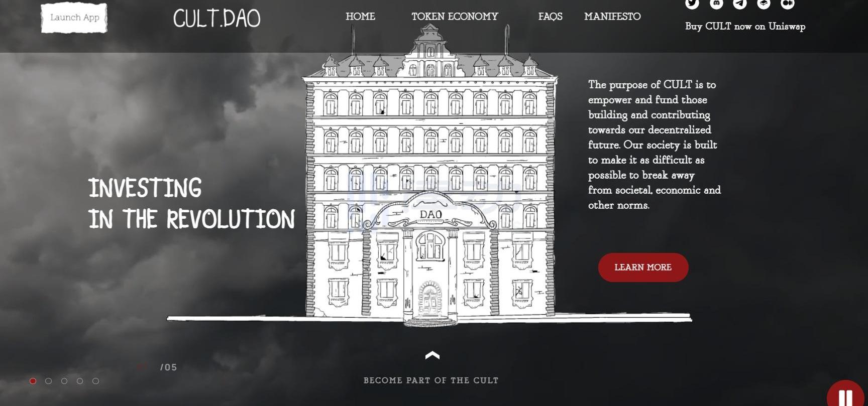This screenshot has height=406, width=868.
Task: Click the up chevron above Become Part
Action: [432, 355]
